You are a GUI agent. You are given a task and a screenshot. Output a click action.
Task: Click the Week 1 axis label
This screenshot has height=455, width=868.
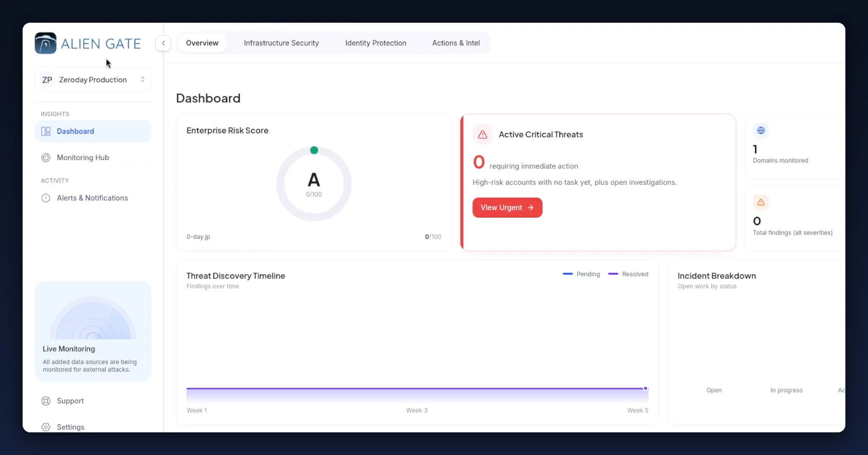click(x=197, y=411)
